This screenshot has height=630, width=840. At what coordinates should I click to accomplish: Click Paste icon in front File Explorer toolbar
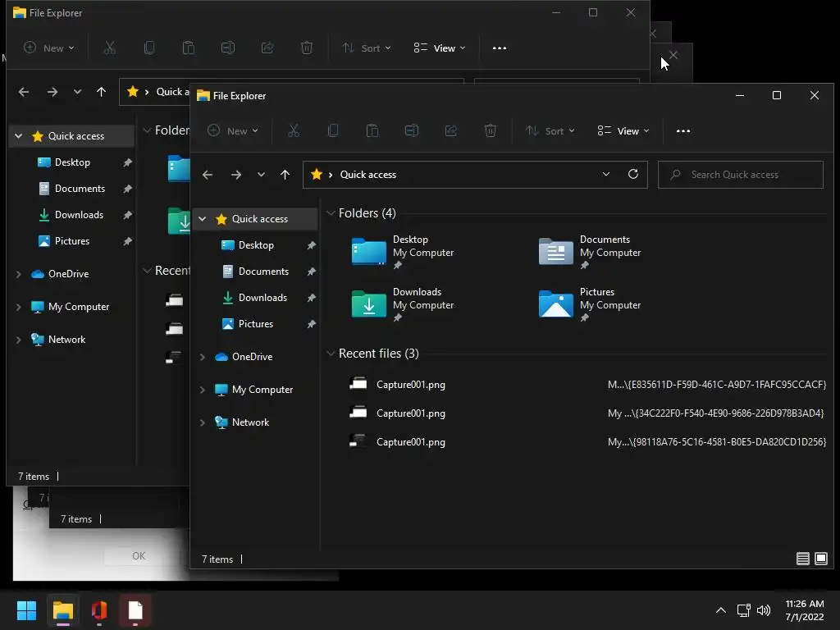372,130
